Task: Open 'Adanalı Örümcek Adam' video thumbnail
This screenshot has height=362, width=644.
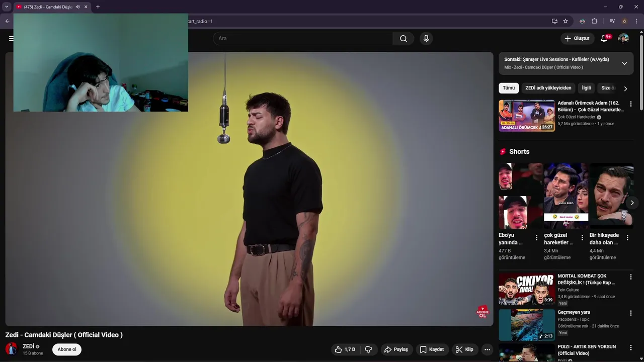Action: coord(527,116)
